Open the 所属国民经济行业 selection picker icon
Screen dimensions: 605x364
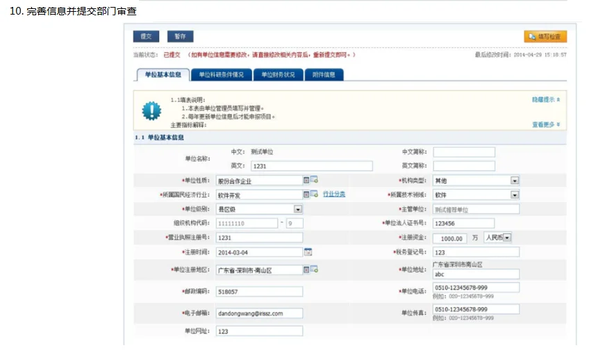click(x=314, y=194)
